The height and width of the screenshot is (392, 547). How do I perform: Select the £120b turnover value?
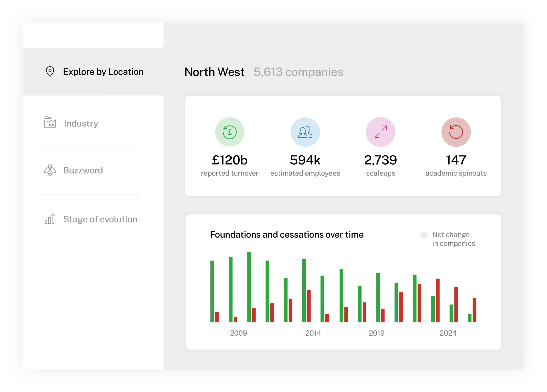(x=230, y=160)
